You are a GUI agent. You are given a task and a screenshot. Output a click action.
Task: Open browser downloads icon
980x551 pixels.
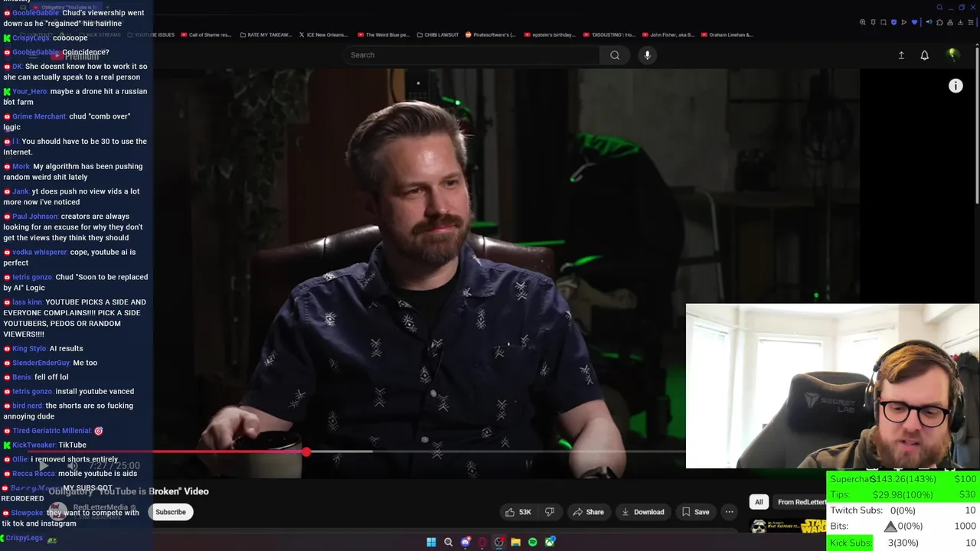click(960, 22)
